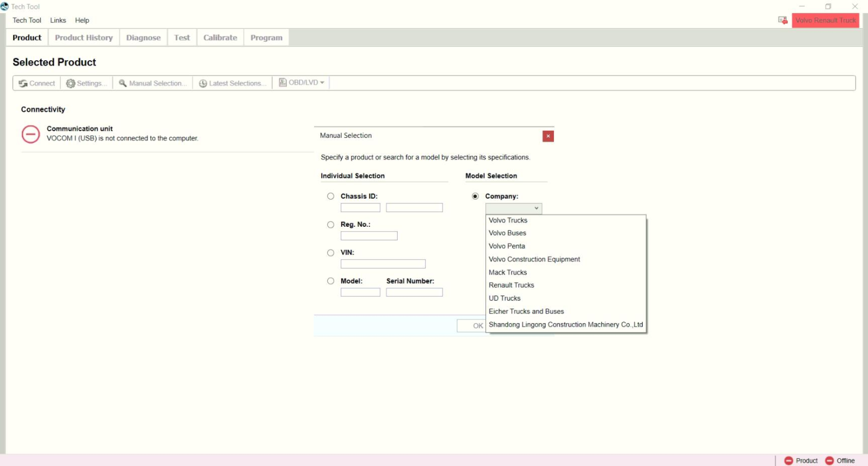Click the Model input field
Image resolution: width=868 pixels, height=466 pixels.
point(360,292)
